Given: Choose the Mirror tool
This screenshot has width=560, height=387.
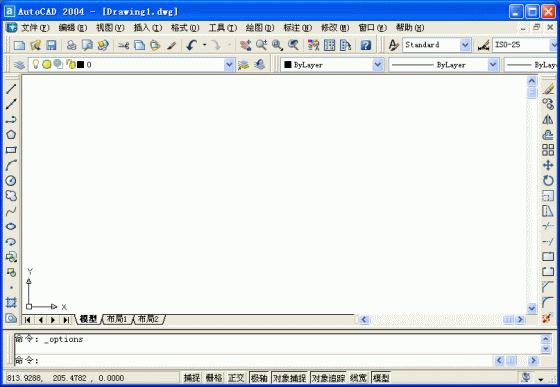Looking at the screenshot, I should (x=548, y=120).
